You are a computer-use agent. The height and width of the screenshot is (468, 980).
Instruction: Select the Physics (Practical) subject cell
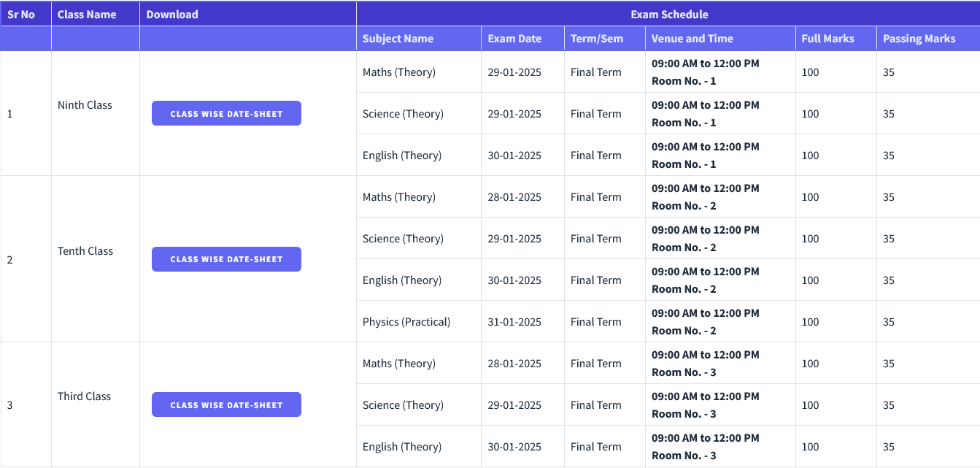click(406, 322)
